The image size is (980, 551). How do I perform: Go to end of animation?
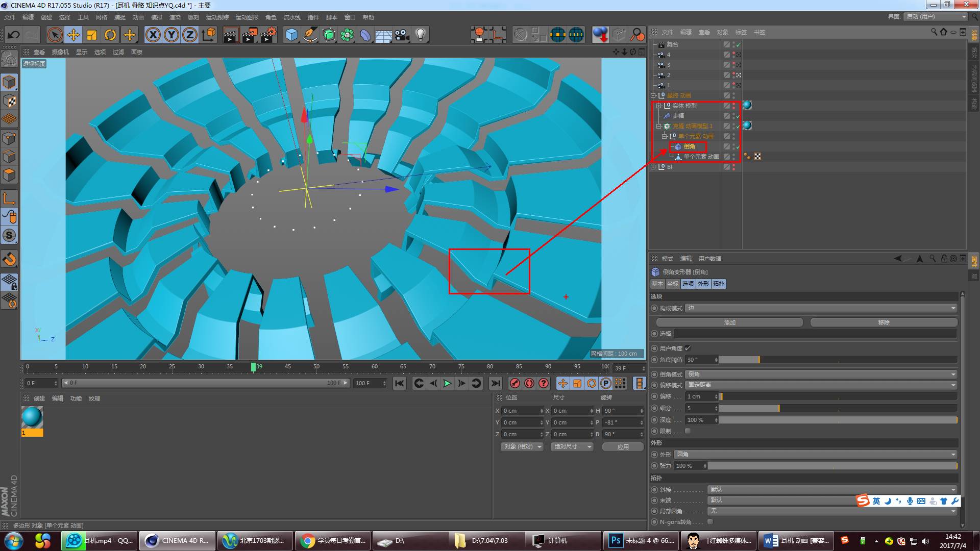click(x=495, y=383)
